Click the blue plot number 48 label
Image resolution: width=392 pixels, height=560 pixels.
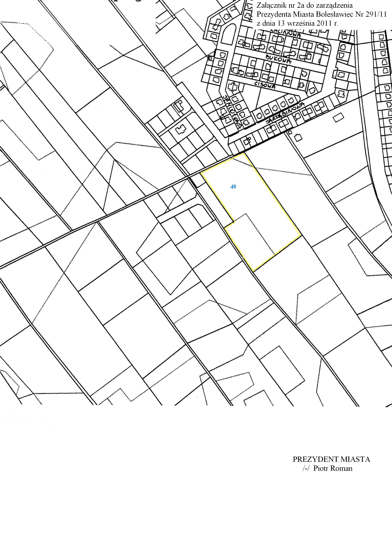pos(233,187)
